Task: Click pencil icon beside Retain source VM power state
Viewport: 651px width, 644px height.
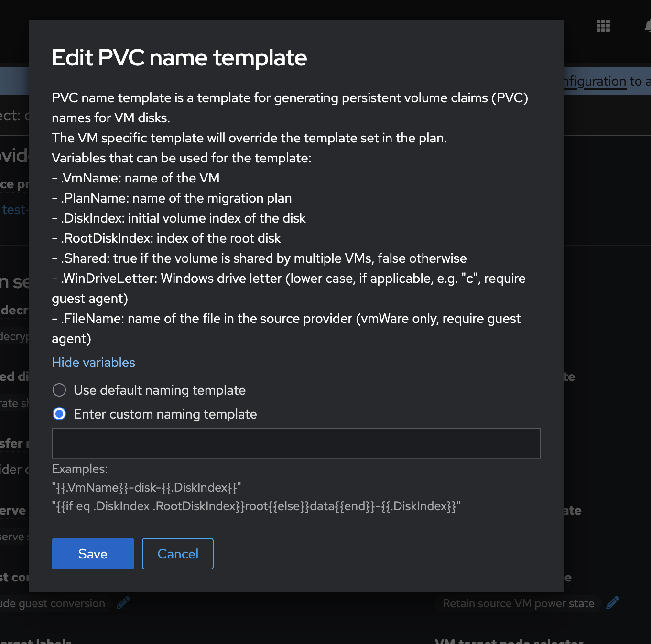Action: click(x=613, y=603)
